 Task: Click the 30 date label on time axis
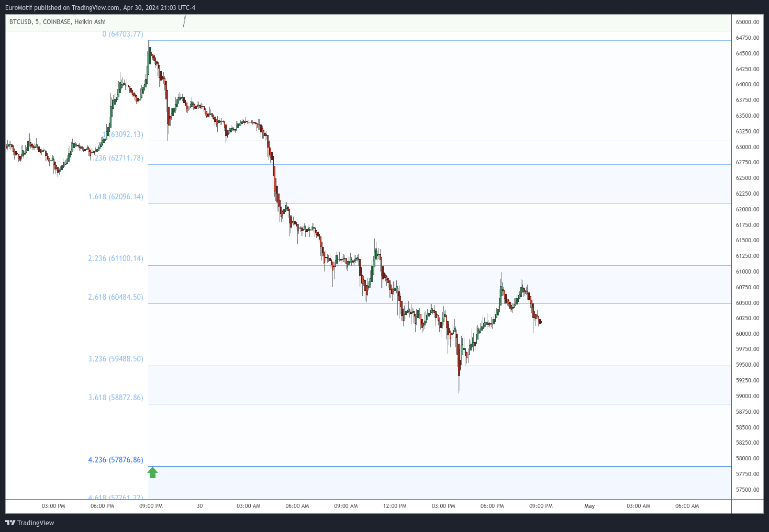click(199, 506)
